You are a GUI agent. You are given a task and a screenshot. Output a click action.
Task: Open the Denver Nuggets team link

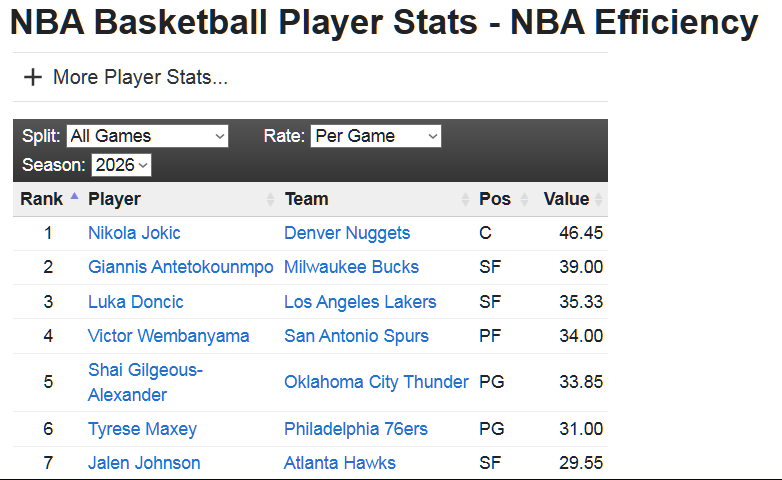click(x=347, y=233)
